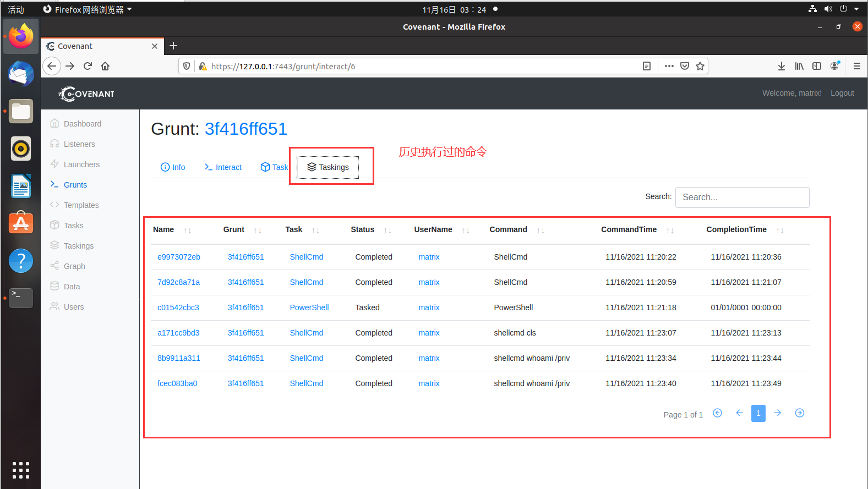This screenshot has width=868, height=489.
Task: Reload the page with the refresh icon
Action: coord(88,66)
